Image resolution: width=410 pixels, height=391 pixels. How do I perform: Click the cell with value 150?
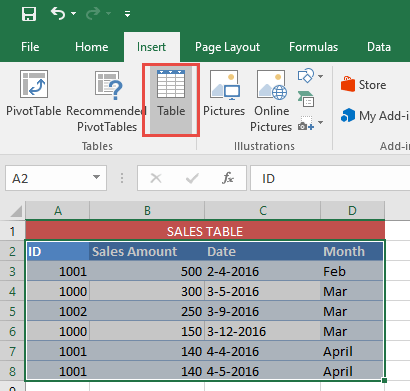tap(147, 331)
